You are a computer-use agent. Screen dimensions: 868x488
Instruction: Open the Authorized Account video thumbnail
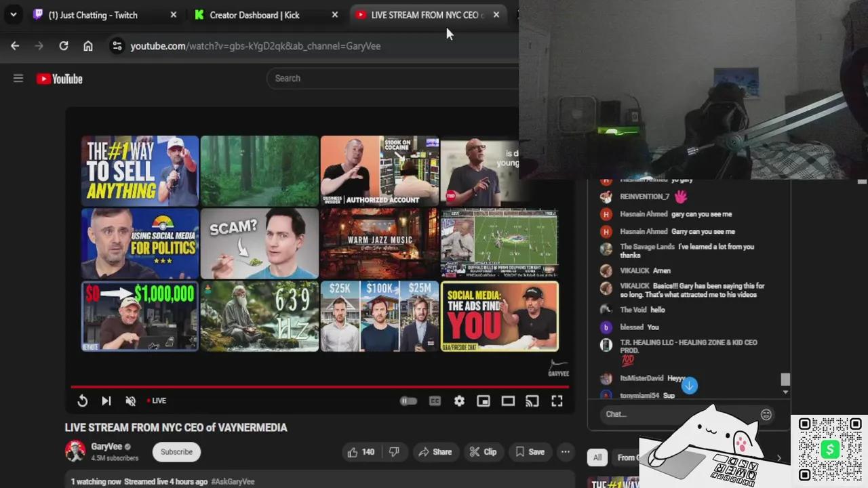380,171
